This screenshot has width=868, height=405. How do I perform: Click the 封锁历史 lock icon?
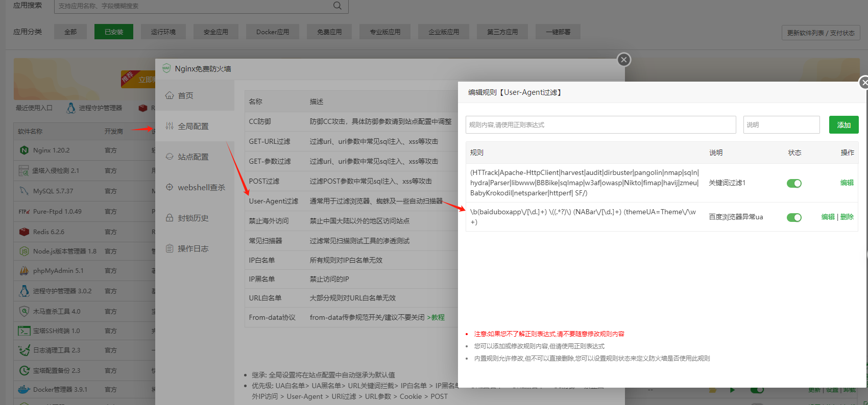tap(170, 218)
